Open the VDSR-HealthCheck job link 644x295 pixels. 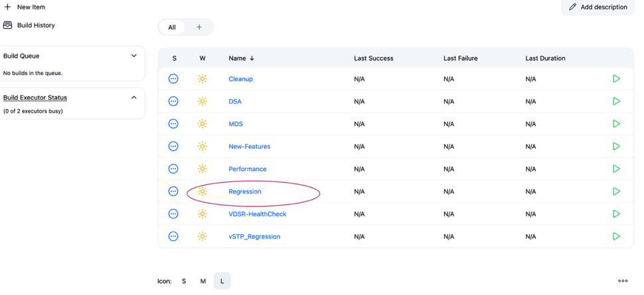(258, 214)
